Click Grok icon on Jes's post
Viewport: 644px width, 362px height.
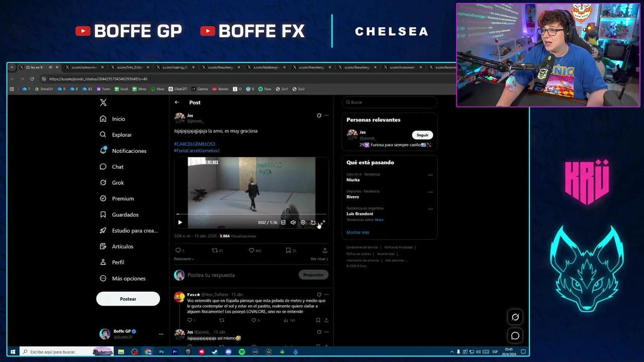319,116
